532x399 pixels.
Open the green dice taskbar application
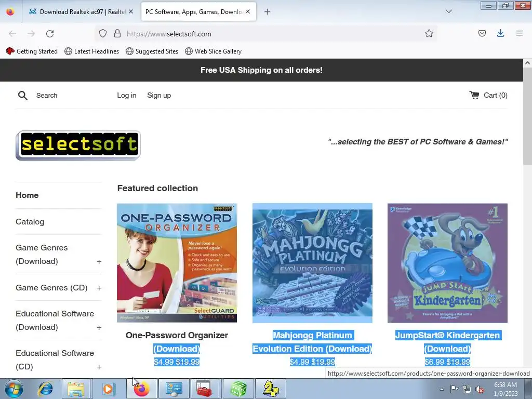click(238, 389)
